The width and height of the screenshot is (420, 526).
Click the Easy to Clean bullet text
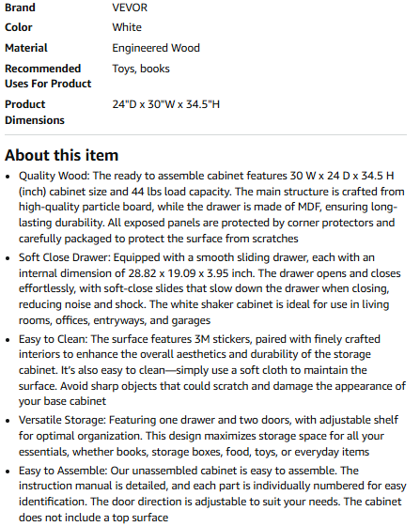coord(212,370)
